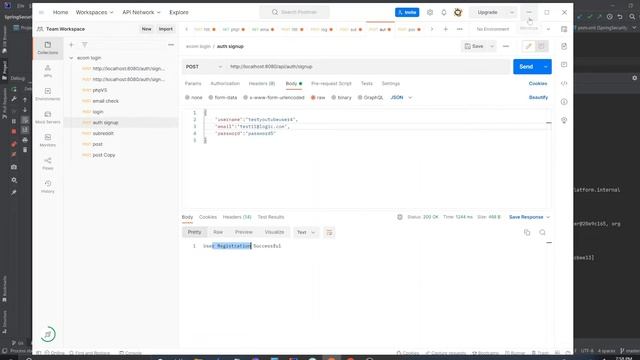Open the code snippet pane
This screenshot has width=640, height=360.
click(564, 83)
